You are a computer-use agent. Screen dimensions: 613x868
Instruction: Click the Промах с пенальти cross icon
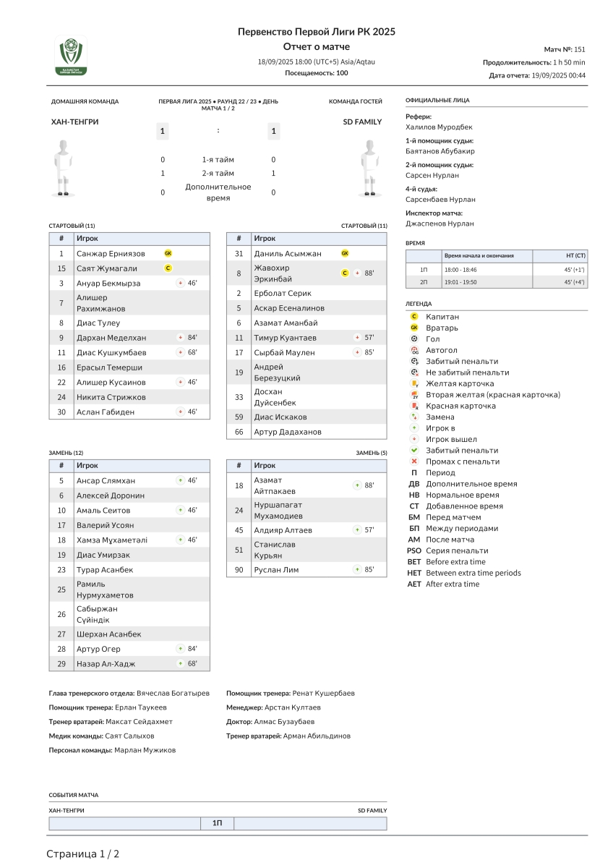[414, 461]
